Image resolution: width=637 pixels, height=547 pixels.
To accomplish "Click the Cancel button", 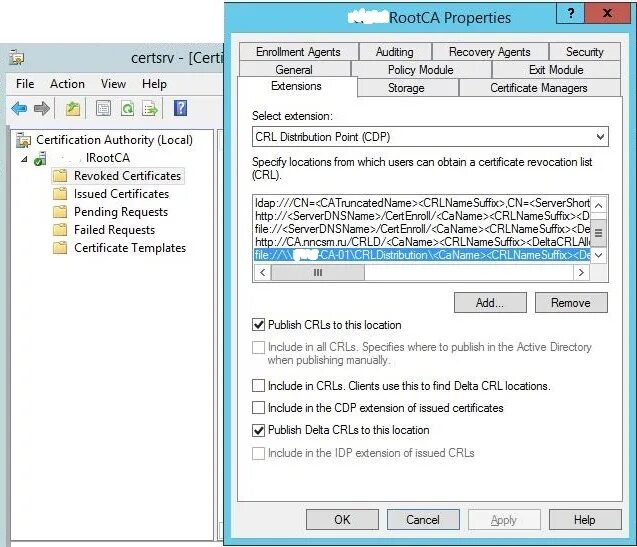I will (423, 520).
